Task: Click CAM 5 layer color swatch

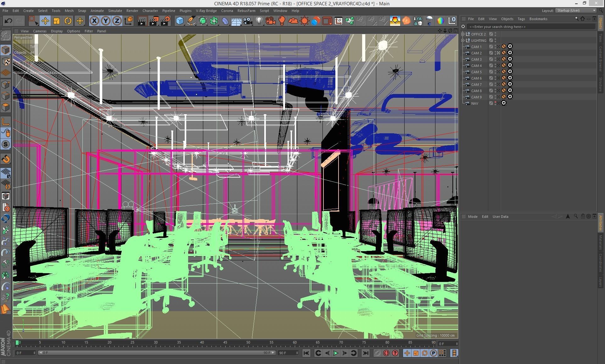Action: [x=491, y=72]
